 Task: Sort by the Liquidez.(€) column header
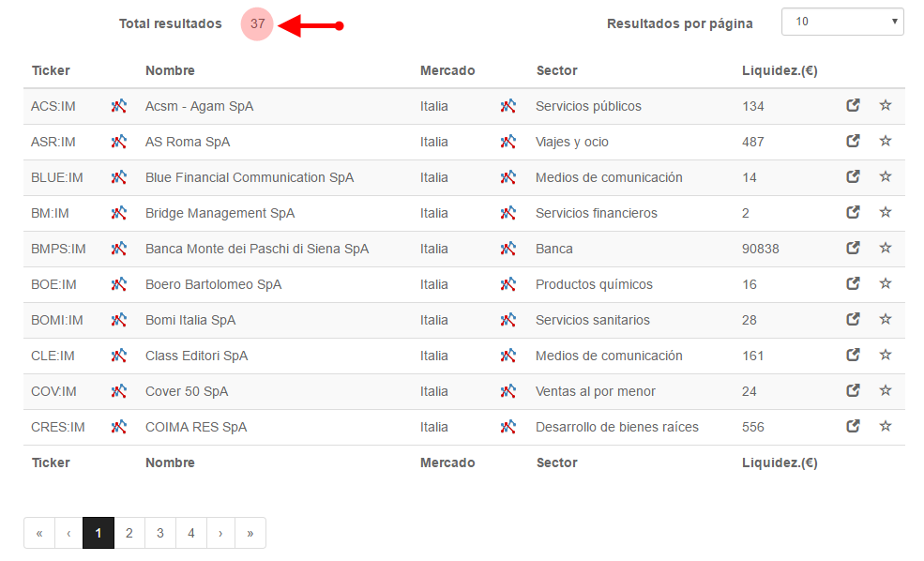pos(779,70)
